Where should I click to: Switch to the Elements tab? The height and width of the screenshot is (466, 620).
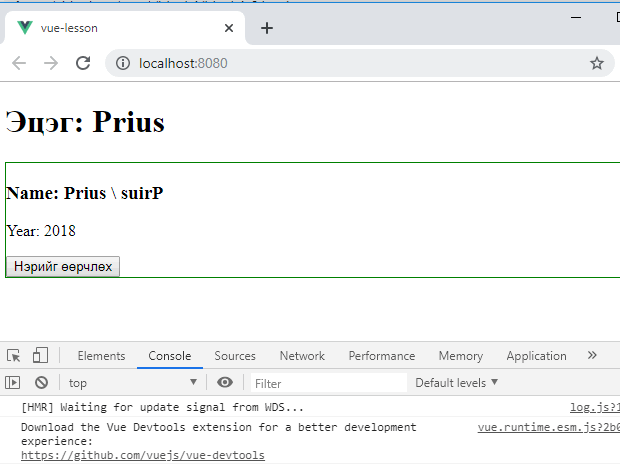click(101, 356)
